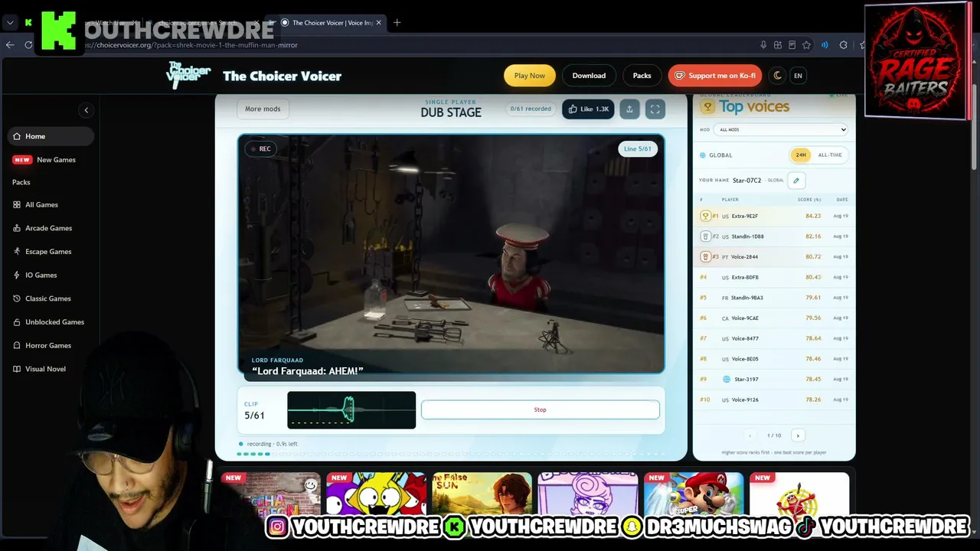Screen dimensions: 980x551
Task: Click the browser address bar URL
Action: click(191, 45)
